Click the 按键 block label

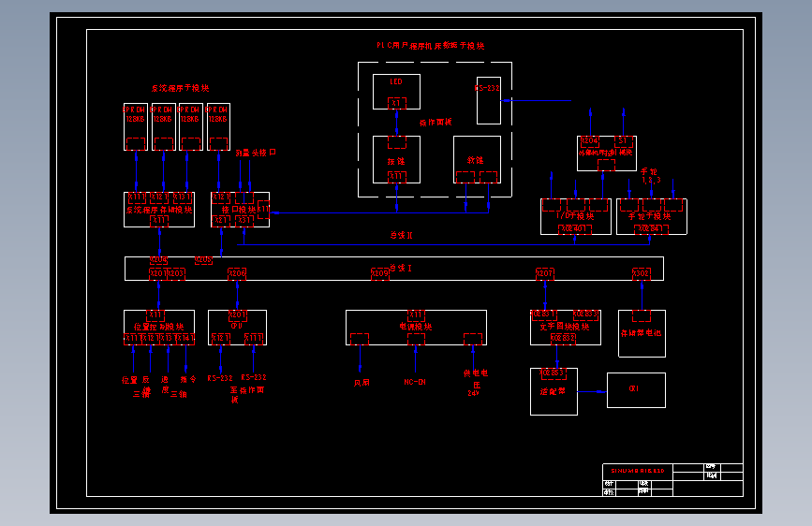(x=396, y=162)
